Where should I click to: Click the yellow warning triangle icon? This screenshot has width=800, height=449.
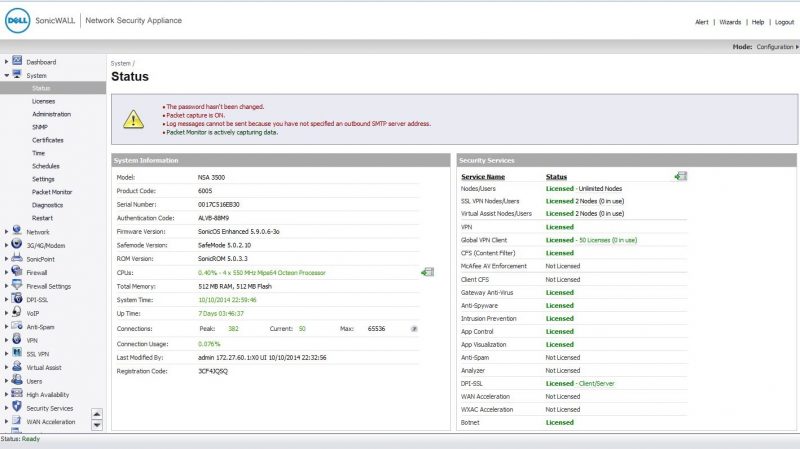133,119
